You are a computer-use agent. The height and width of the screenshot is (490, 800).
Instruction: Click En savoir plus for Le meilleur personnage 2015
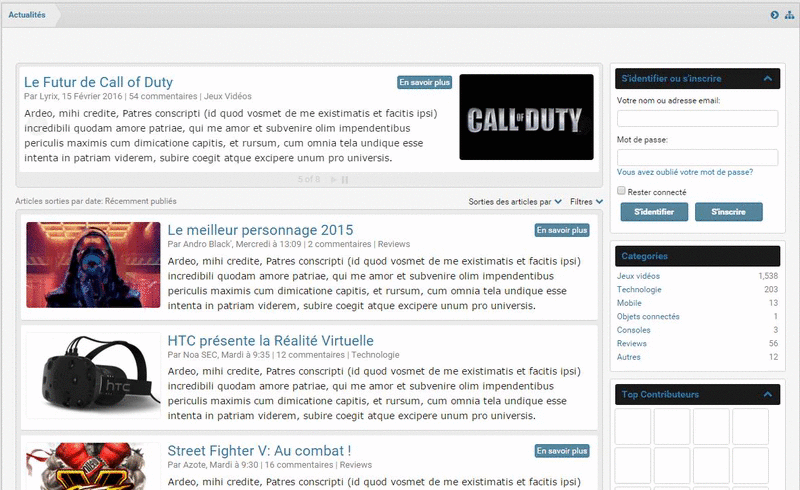pos(562,230)
